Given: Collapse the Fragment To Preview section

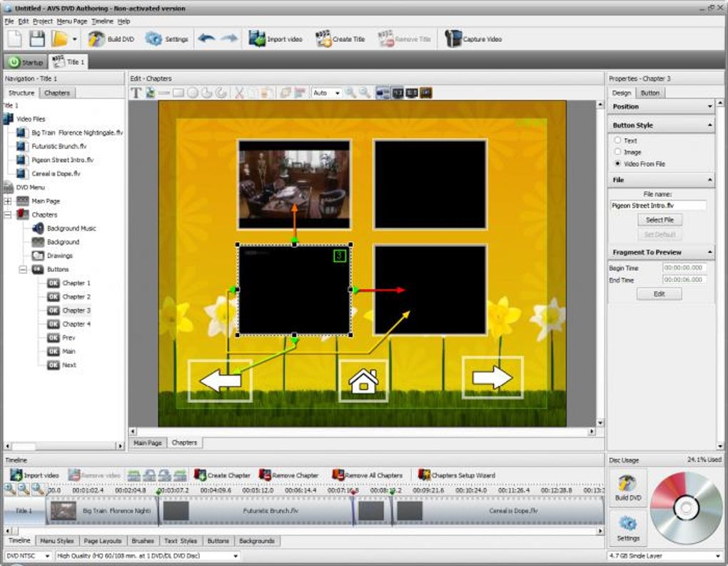Looking at the screenshot, I should pos(709,252).
